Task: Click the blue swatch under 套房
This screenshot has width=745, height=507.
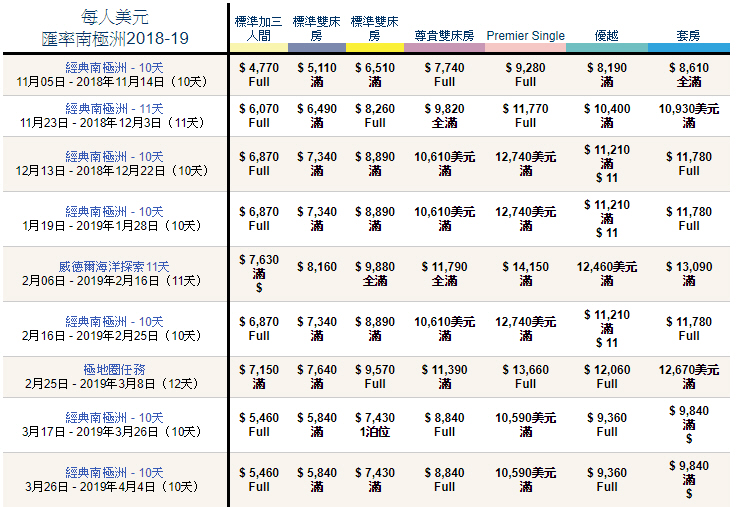Action: 689,48
